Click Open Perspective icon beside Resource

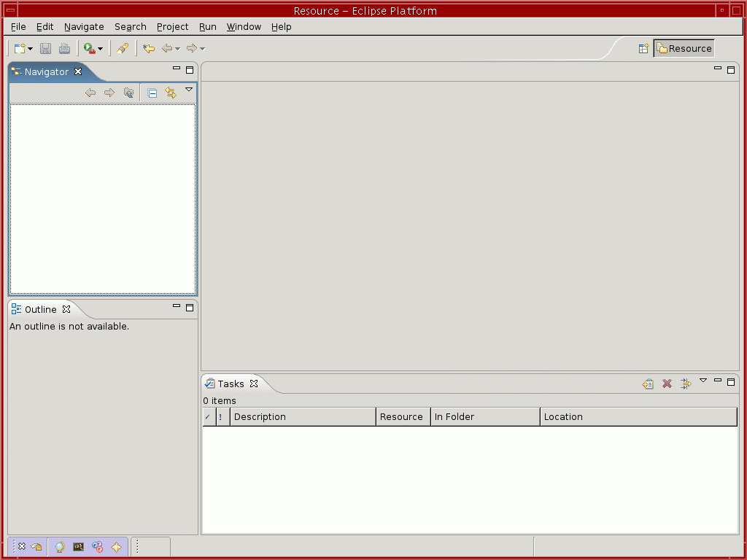coord(643,49)
